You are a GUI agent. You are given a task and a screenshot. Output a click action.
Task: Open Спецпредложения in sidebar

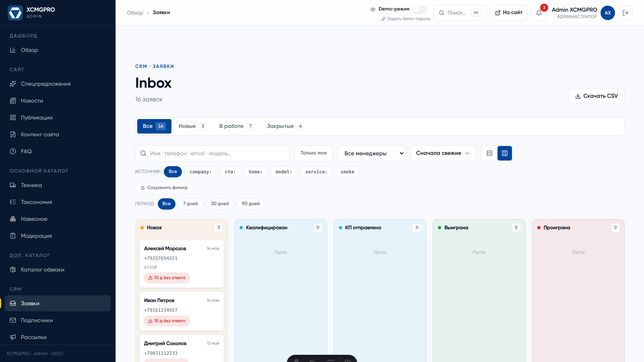pos(58,84)
